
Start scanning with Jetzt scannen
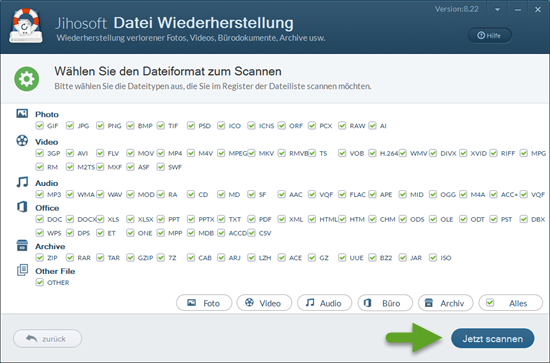pos(492,338)
